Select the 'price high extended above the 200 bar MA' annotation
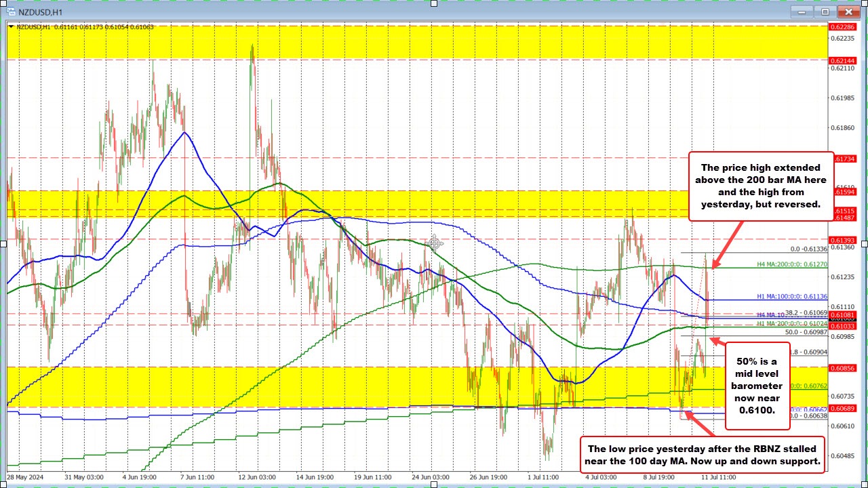Screen dimensions: 868x488 coord(761,186)
